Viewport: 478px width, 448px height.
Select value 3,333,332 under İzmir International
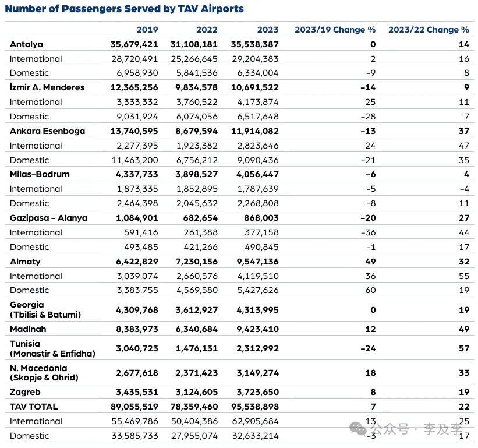pos(137,102)
